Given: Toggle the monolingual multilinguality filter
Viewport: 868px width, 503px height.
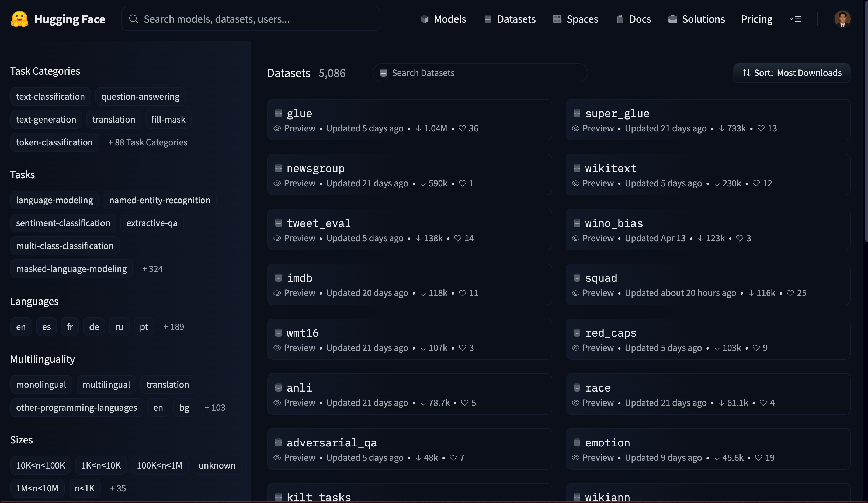Looking at the screenshot, I should coord(41,385).
